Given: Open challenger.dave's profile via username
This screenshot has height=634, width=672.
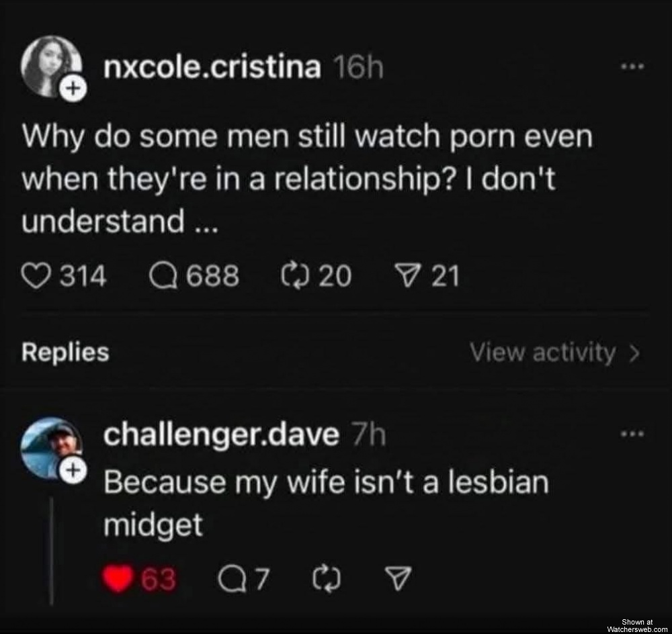Looking at the screenshot, I should click(221, 435).
